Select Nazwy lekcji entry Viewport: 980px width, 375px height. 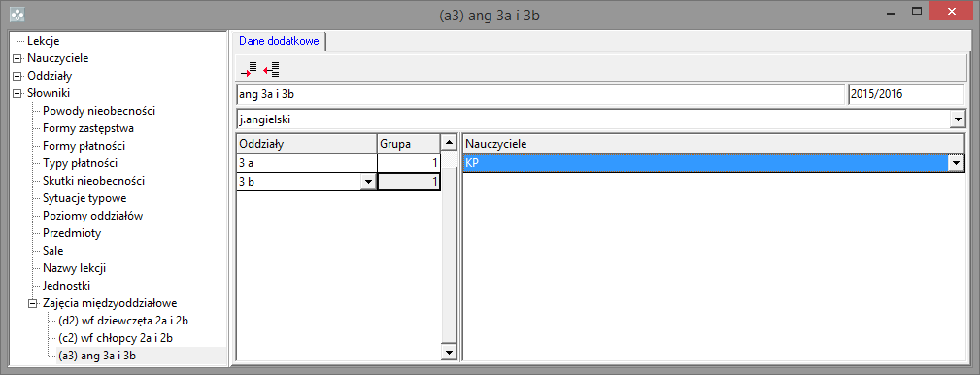pos(75,269)
